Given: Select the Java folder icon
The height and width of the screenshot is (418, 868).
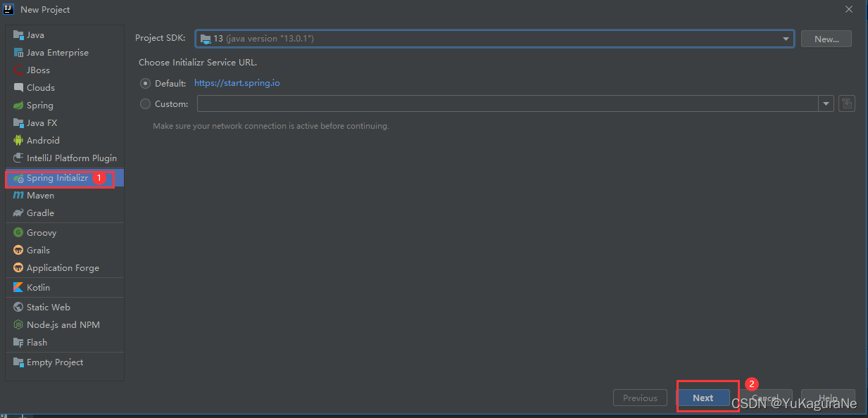Looking at the screenshot, I should [x=18, y=35].
